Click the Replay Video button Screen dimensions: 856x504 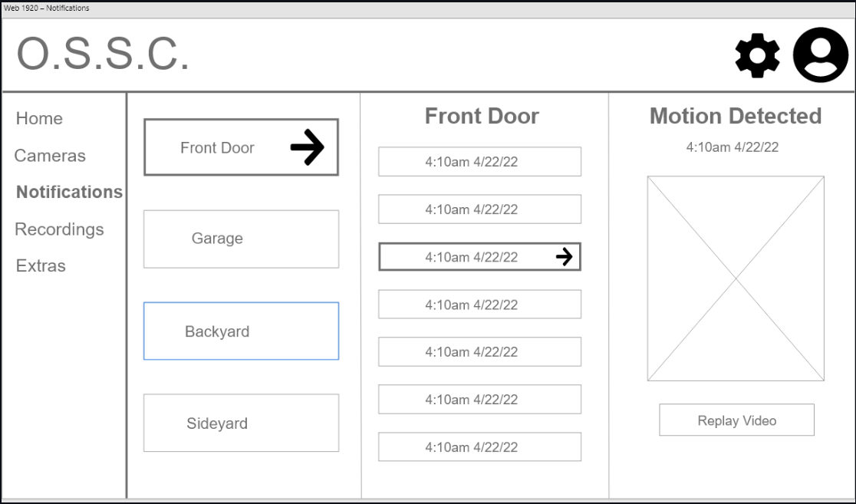(736, 420)
